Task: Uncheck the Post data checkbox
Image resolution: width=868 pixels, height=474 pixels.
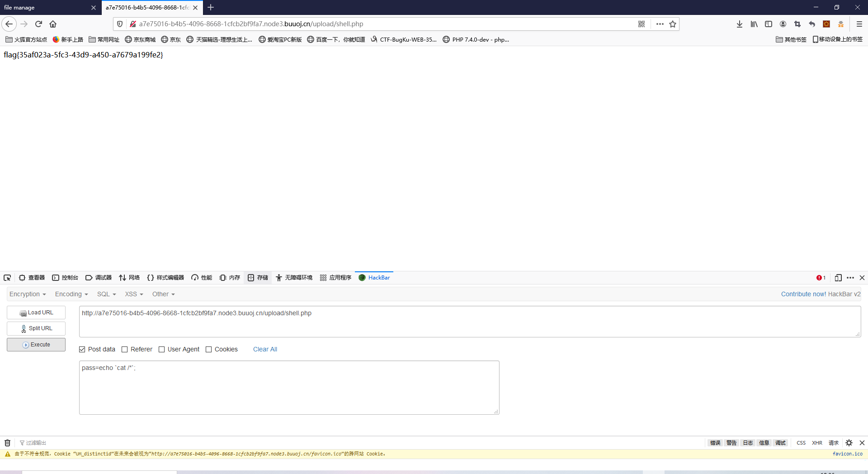Action: tap(82, 349)
